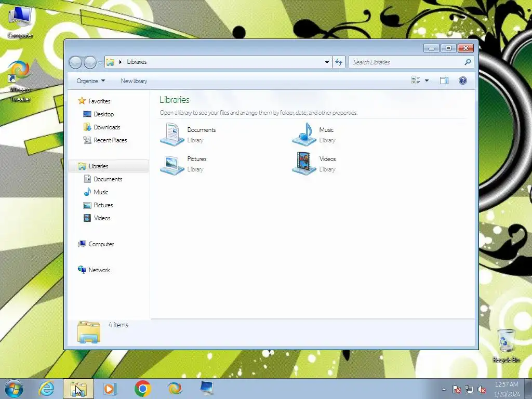Change your view using the view icon
Screen dimensions: 532x399
(416, 81)
